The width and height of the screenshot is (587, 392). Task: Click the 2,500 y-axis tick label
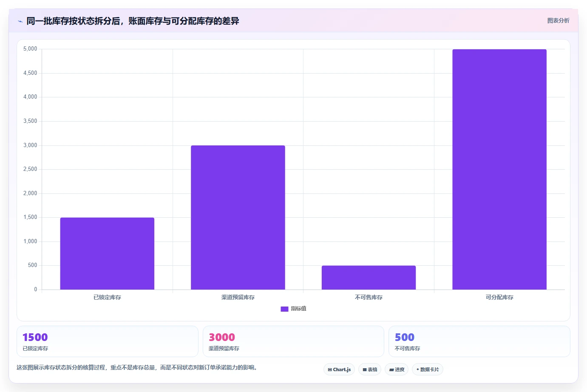click(30, 169)
